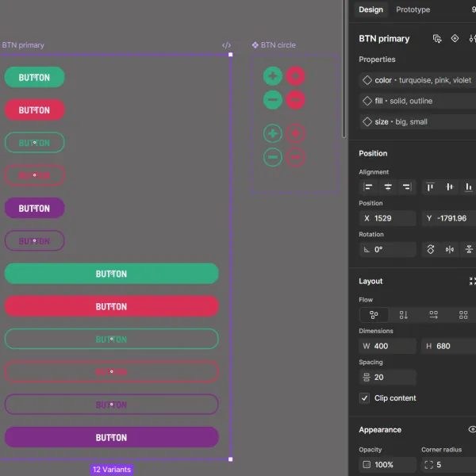Open the code view icon above BTN primary
476x476 pixels.
click(x=226, y=45)
